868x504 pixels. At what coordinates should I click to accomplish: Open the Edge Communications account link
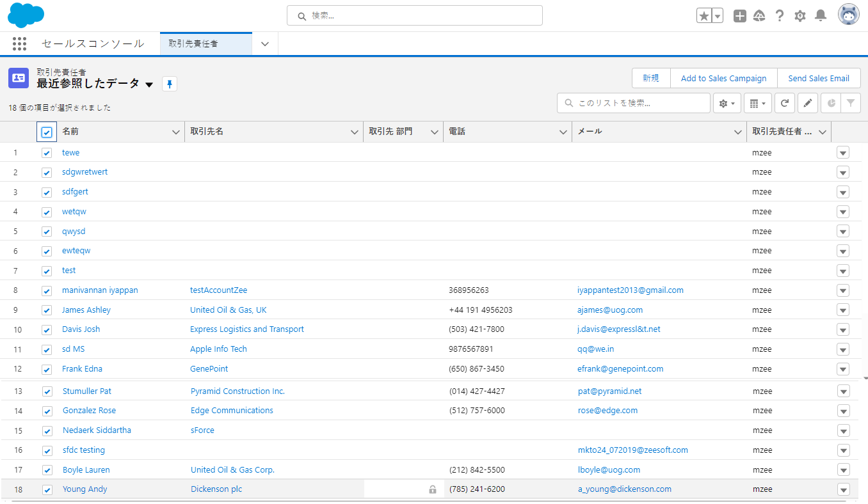pos(232,411)
